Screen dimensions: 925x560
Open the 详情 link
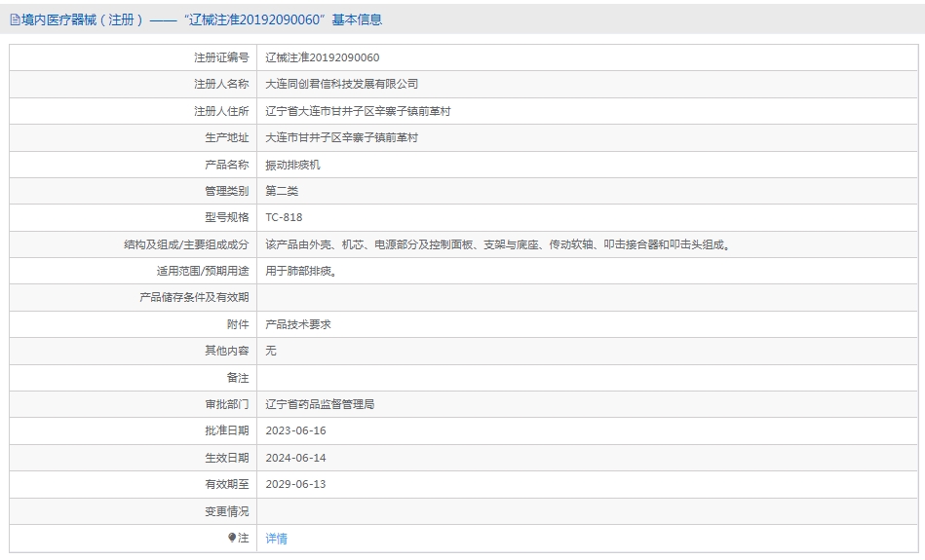(x=276, y=539)
